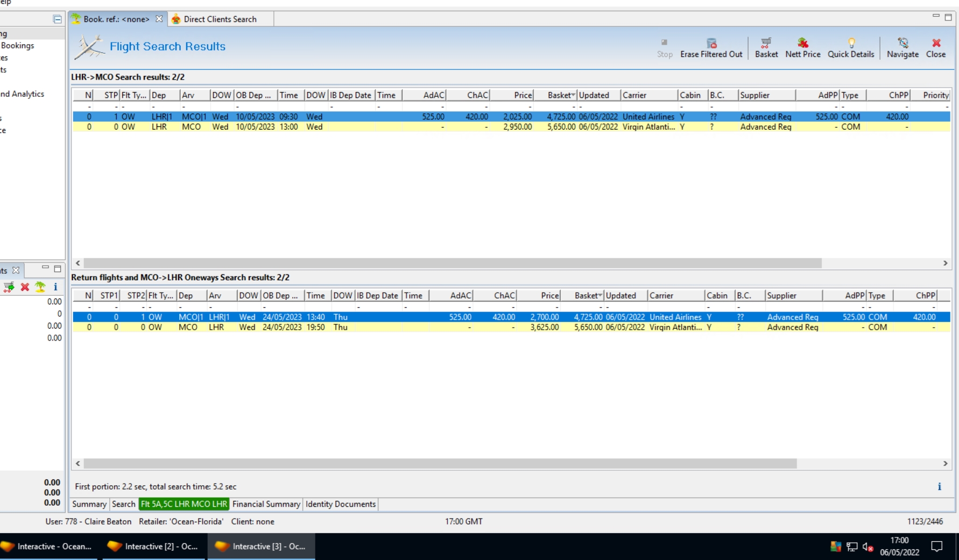Click the Retailer 'Ocean-Florida' status text
Screen dimensions: 959x560
click(x=181, y=522)
